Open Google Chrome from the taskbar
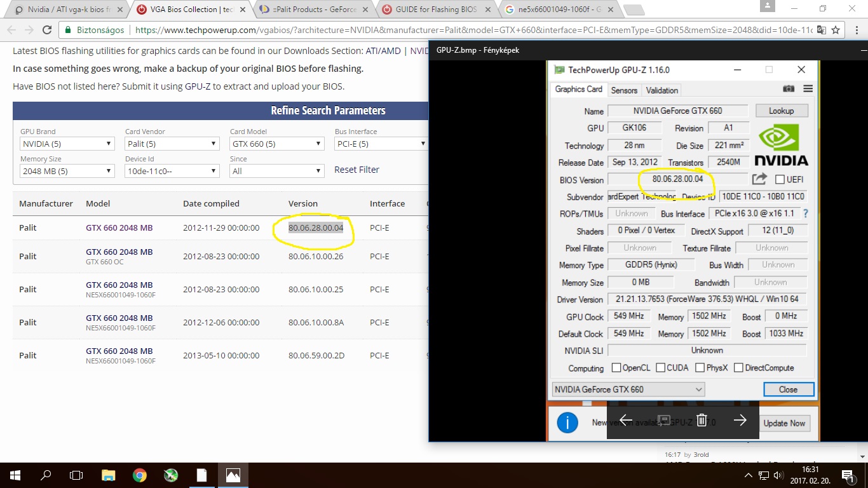This screenshot has height=488, width=868. point(140,475)
